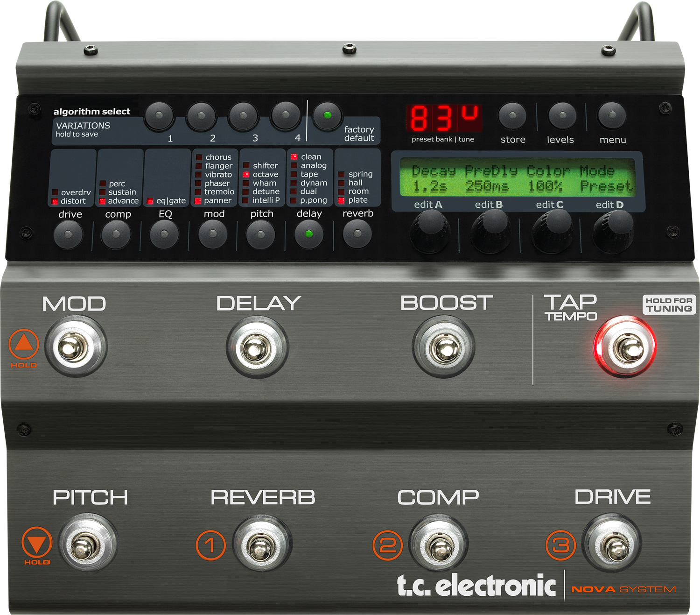Push Variation 3 button
The height and width of the screenshot is (615, 700).
(x=243, y=115)
